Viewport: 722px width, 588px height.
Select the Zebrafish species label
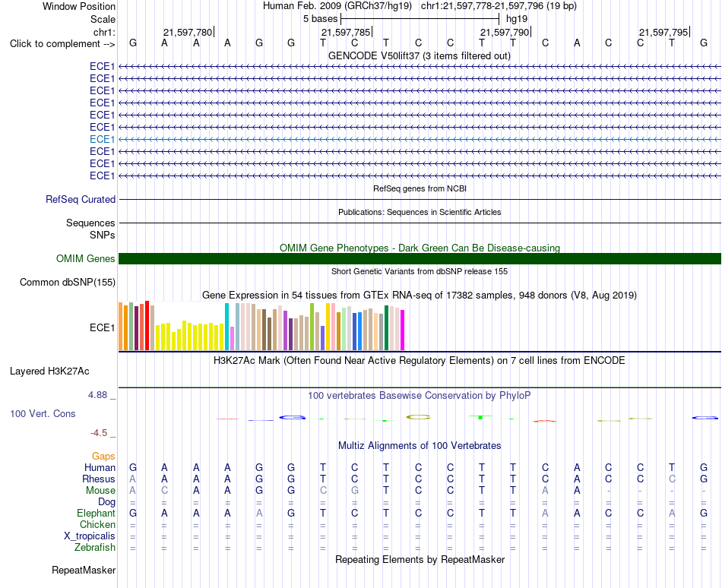tap(95, 547)
